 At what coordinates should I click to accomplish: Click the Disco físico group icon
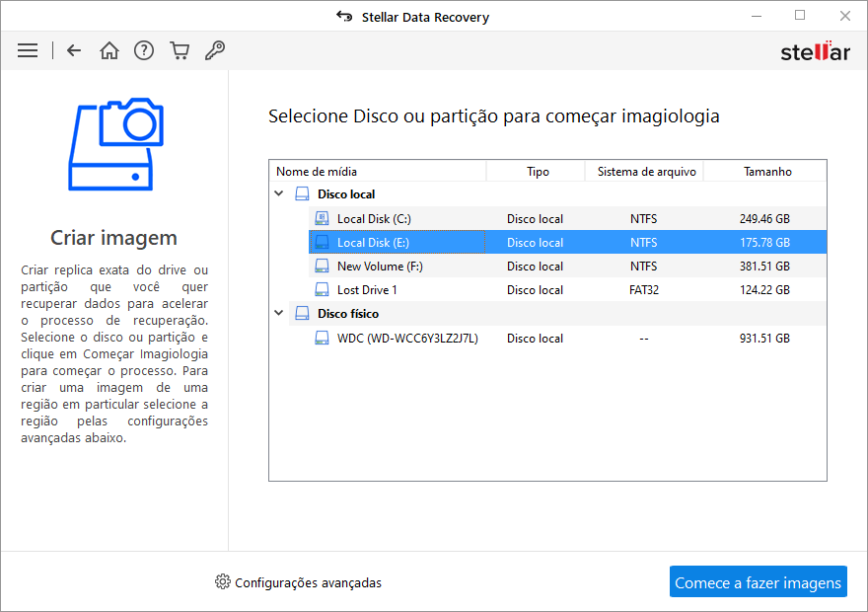tap(302, 314)
